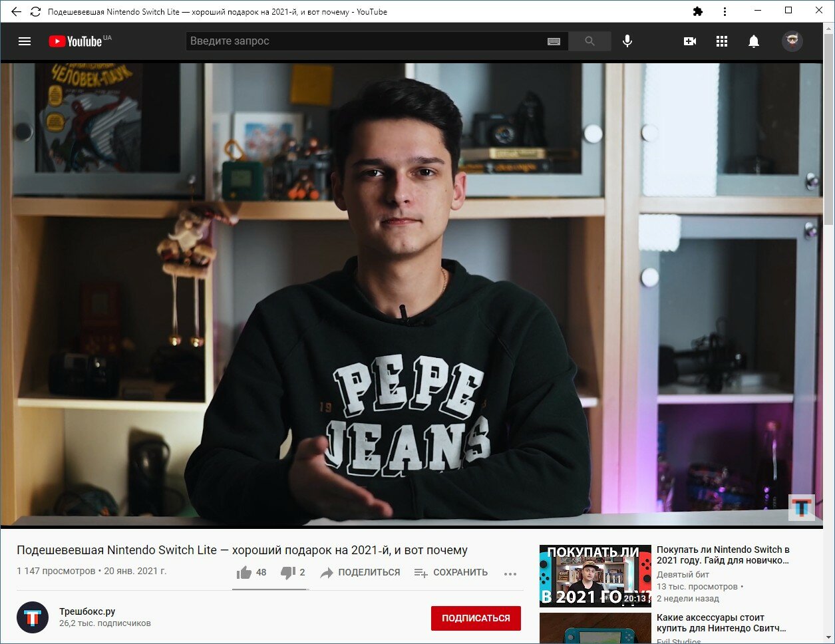Open the 'Покупать ли Nintendo Switch в 2021' title
Image resolution: width=835 pixels, height=644 pixels.
pos(723,555)
